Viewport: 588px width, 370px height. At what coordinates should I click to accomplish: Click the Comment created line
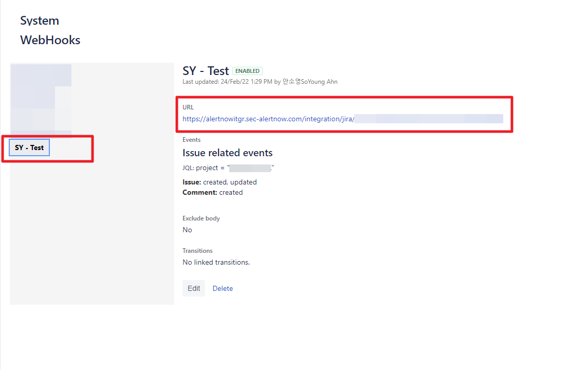212,192
